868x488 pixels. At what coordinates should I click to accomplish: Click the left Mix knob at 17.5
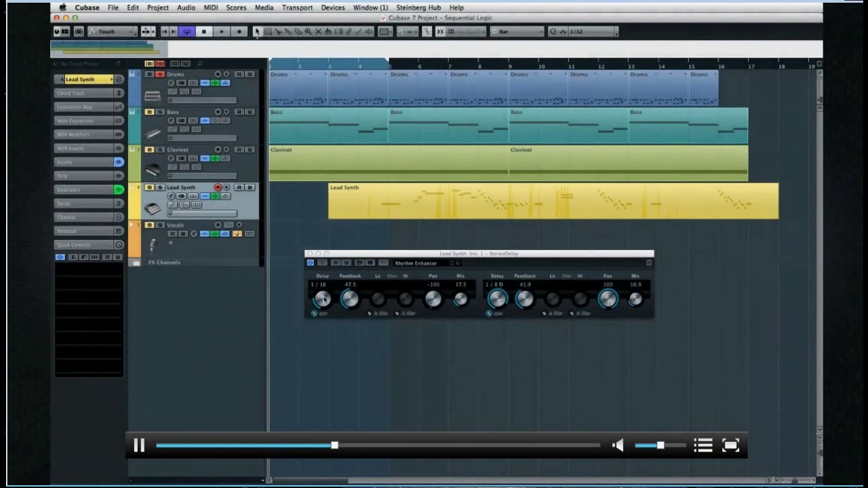pyautogui.click(x=460, y=299)
